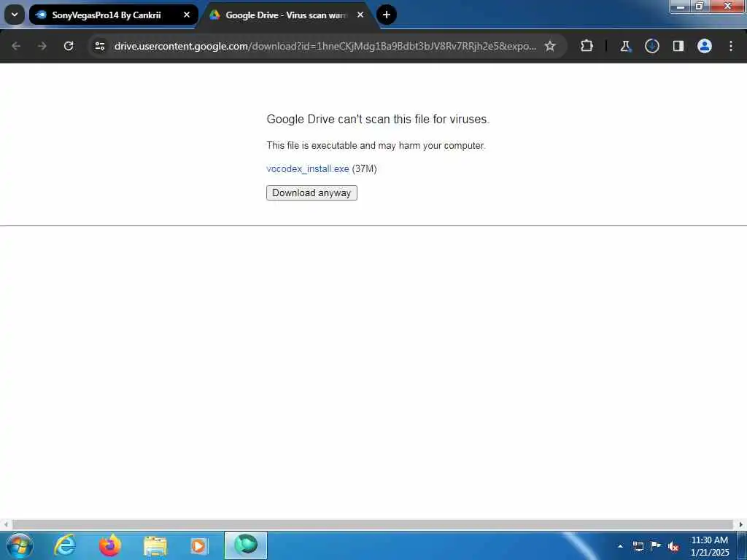The width and height of the screenshot is (747, 560).
Task: Open a new browser tab
Action: 387,15
